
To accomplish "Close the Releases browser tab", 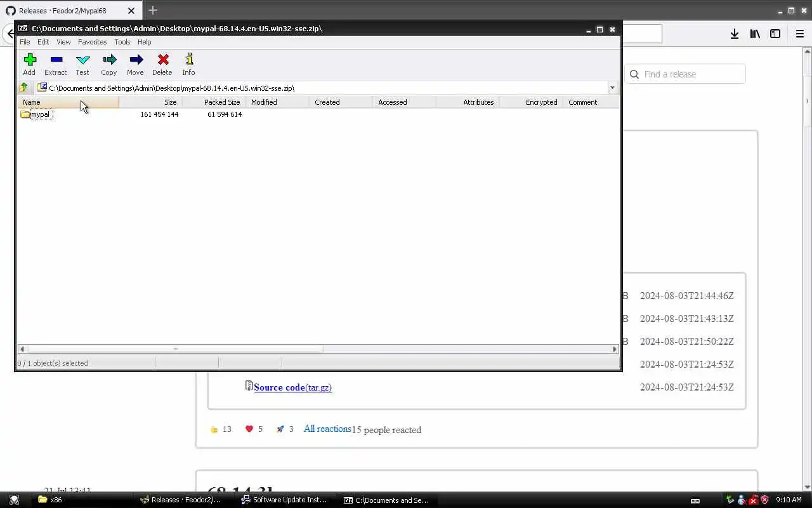I will click(x=131, y=11).
